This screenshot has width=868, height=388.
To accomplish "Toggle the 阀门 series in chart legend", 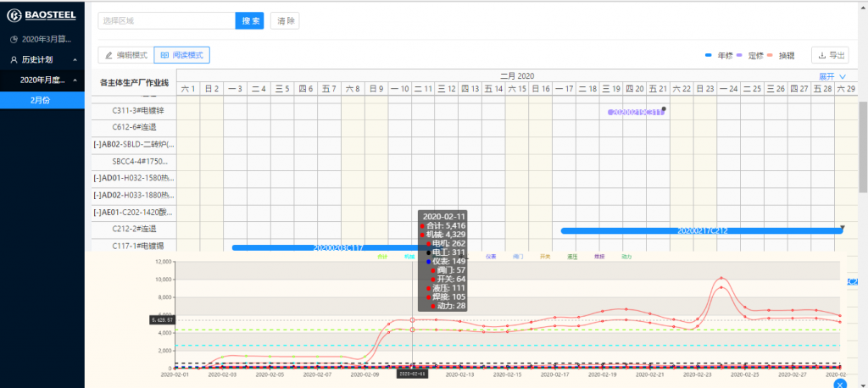I will click(x=518, y=257).
